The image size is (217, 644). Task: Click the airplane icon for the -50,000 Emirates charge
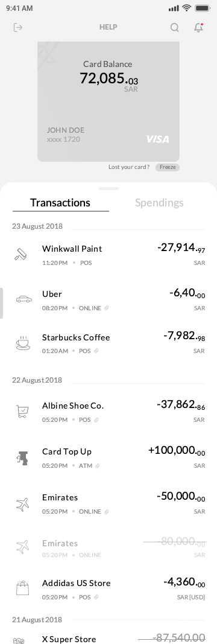point(23,504)
